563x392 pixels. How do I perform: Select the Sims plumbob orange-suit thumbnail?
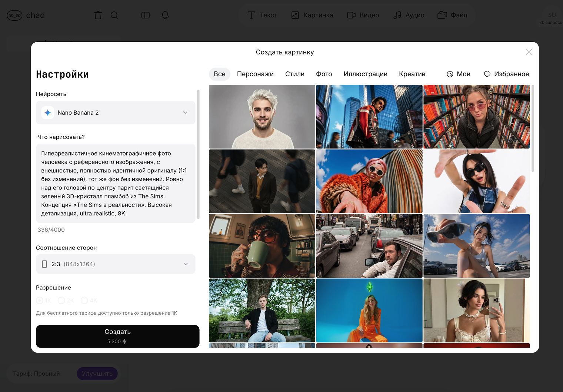369,311
